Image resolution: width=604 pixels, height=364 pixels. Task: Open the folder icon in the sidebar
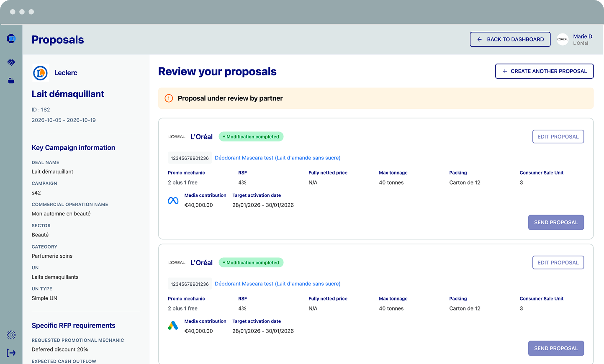coord(11,81)
